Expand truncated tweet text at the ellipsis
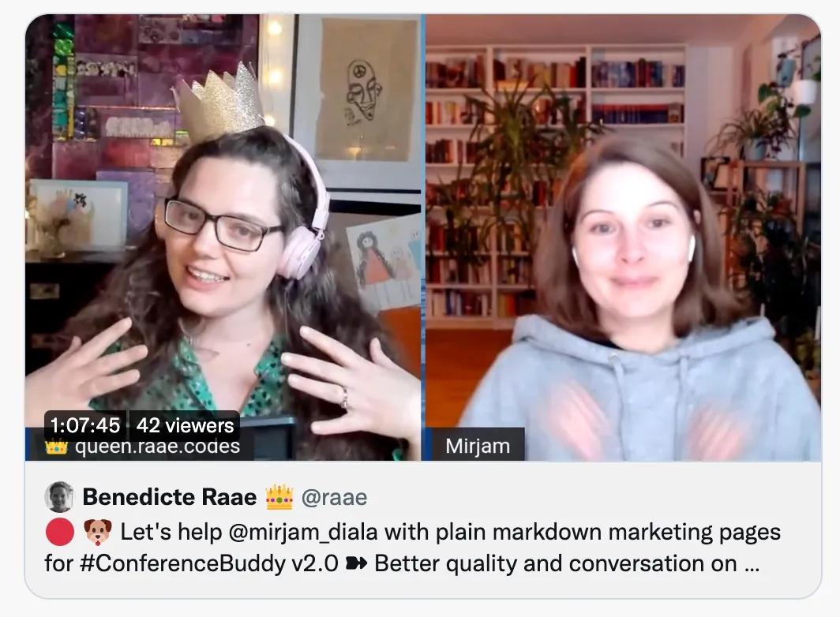Image resolution: width=840 pixels, height=617 pixels. tap(752, 564)
